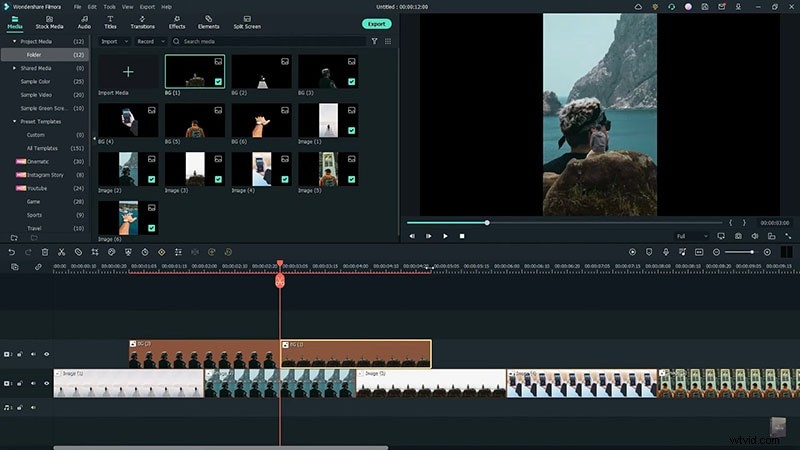Lock video track 1
800x450 pixels.
[x=20, y=383]
